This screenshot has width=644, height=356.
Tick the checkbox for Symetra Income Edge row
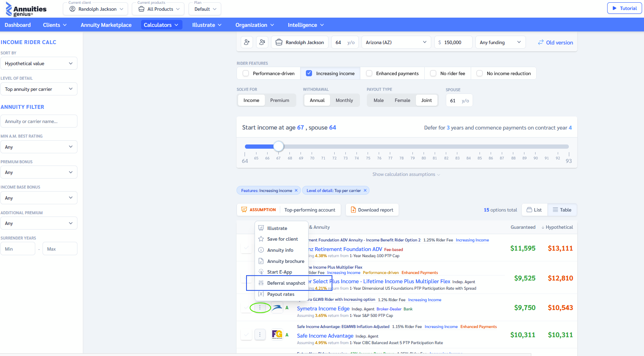point(246,307)
